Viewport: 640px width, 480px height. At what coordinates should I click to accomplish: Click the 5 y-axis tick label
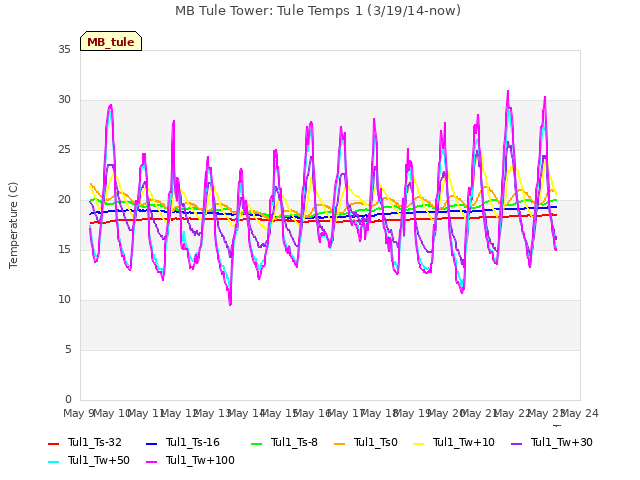tap(68, 349)
